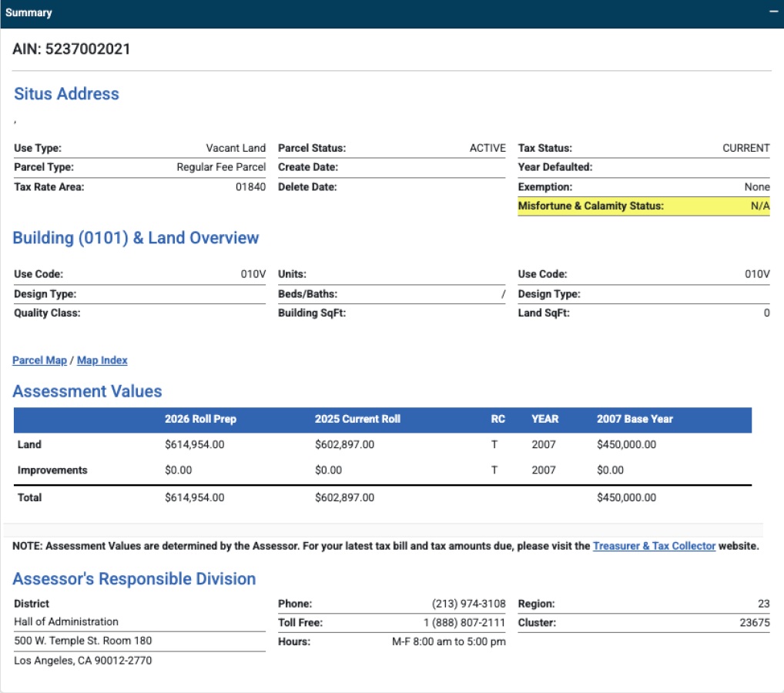Click the Situs Address heading
Screen dimensions: 784x693
click(x=66, y=94)
